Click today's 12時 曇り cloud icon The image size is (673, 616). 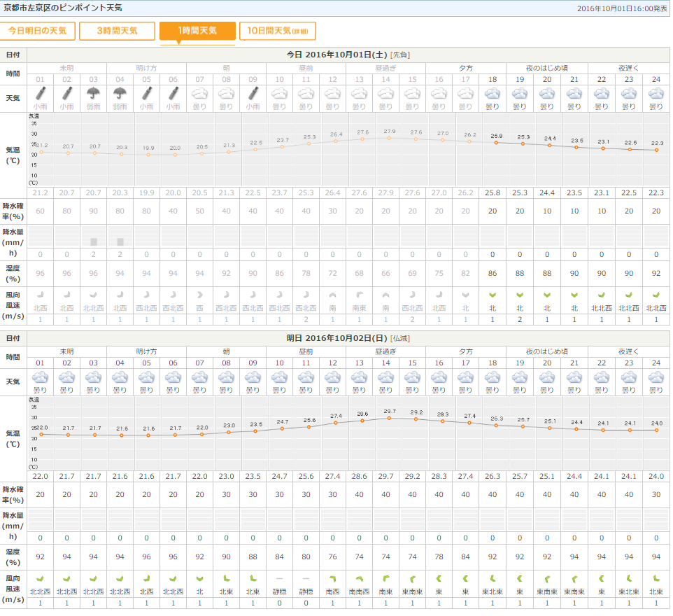pos(332,93)
